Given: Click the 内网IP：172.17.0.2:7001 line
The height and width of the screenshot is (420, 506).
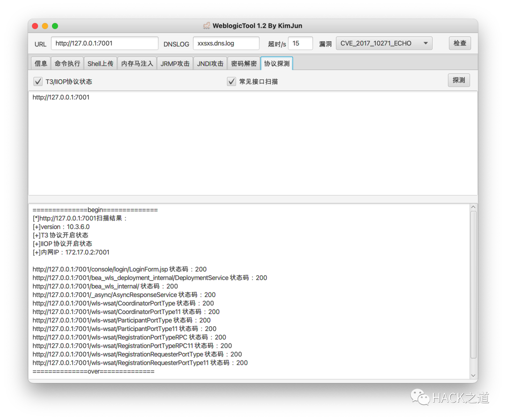Looking at the screenshot, I should coord(71,252).
